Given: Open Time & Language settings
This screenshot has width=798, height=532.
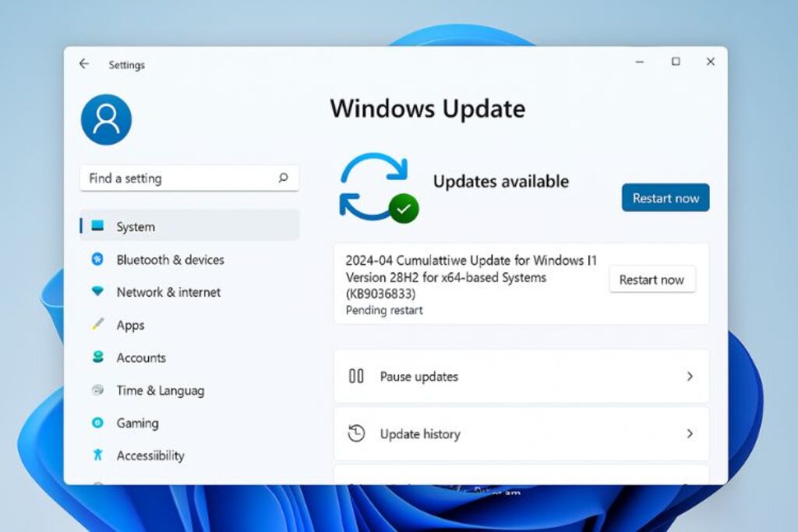Looking at the screenshot, I should pyautogui.click(x=189, y=390).
